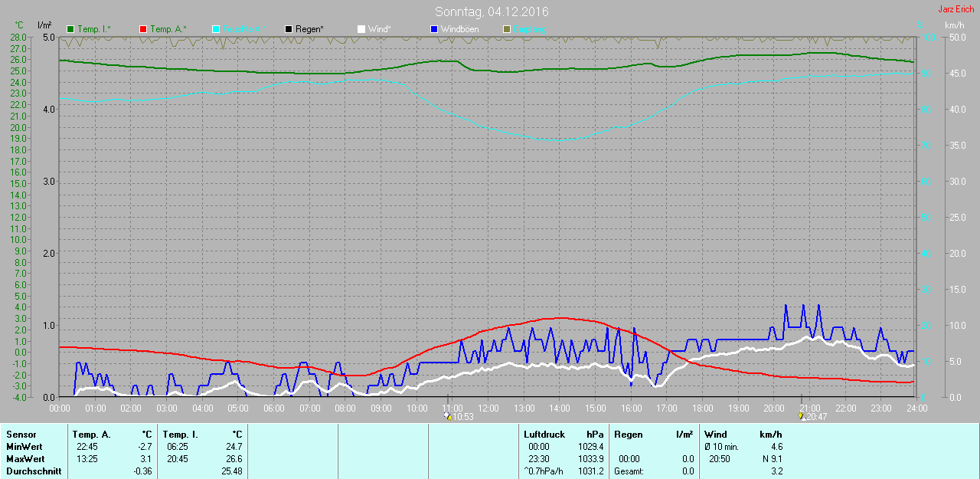Click the indoor average value '25.48'

[x=232, y=471]
